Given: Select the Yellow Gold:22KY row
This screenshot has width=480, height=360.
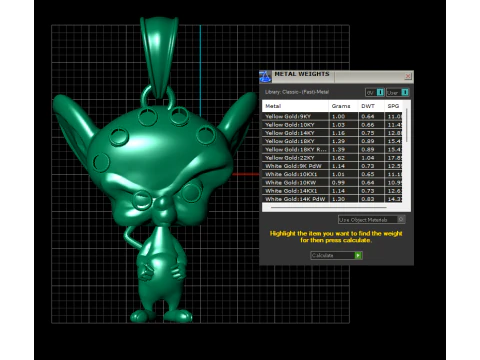Looking at the screenshot, I should (x=333, y=158).
